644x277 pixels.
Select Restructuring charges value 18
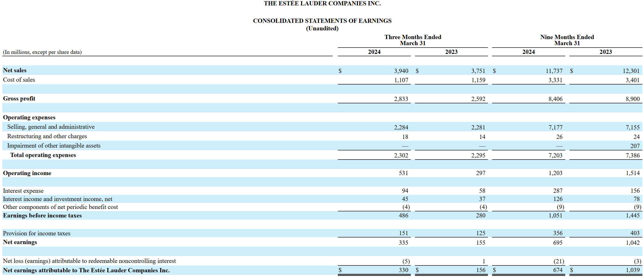click(x=405, y=137)
